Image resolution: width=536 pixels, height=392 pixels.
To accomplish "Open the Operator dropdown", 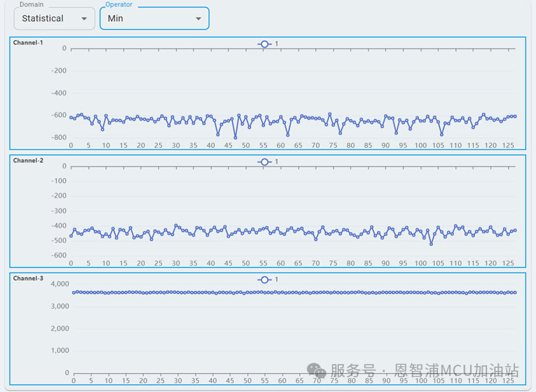I will [154, 18].
